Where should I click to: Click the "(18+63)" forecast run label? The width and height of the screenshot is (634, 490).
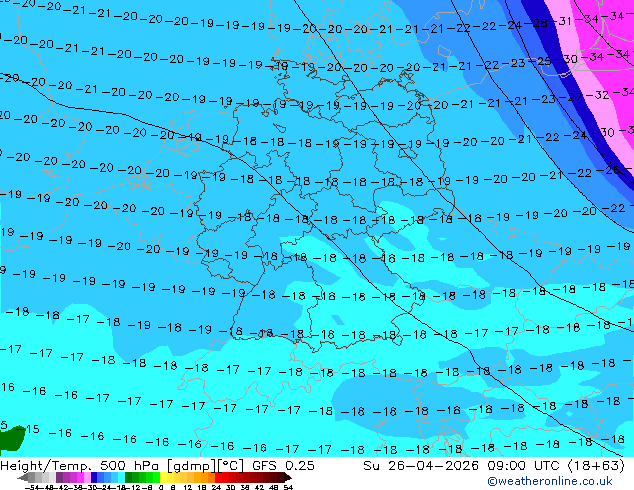point(596,465)
